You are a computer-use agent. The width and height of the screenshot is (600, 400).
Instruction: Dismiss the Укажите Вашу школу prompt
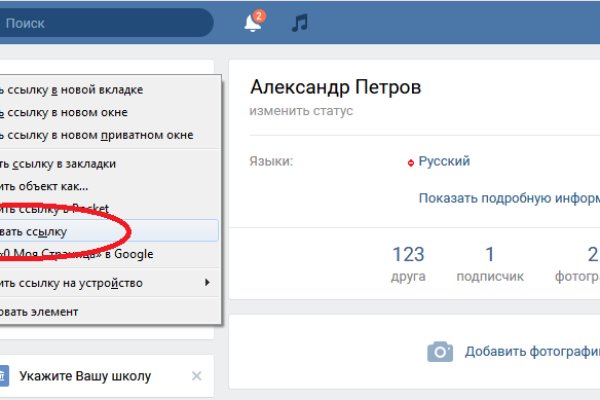(197, 376)
